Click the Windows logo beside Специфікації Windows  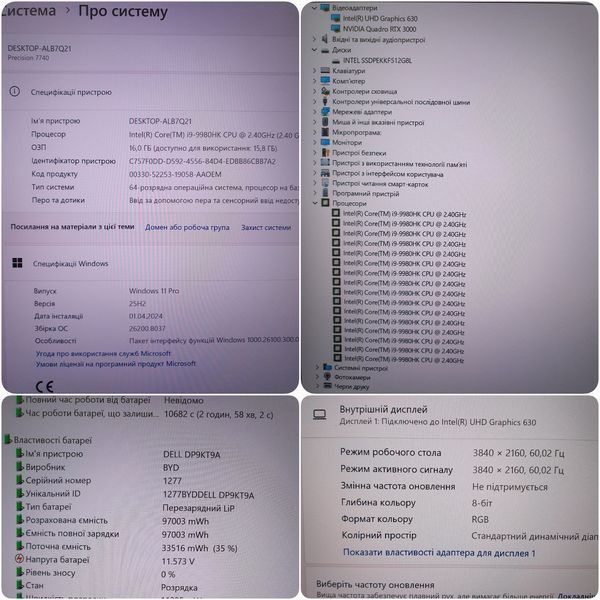[17, 263]
